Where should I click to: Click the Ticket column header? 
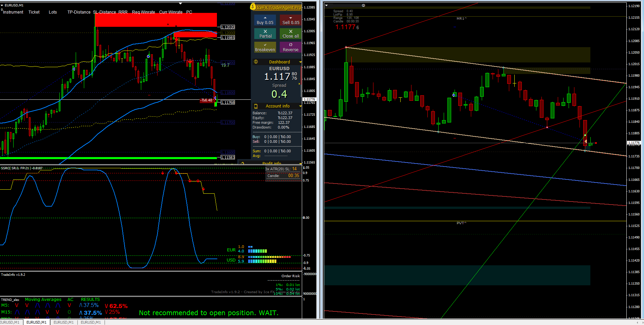click(34, 12)
